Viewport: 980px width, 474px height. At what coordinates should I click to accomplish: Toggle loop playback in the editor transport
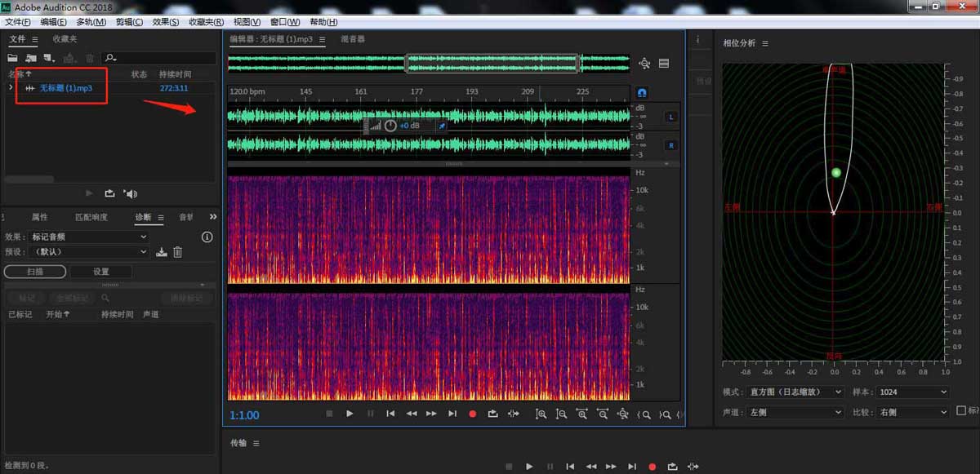pos(492,414)
